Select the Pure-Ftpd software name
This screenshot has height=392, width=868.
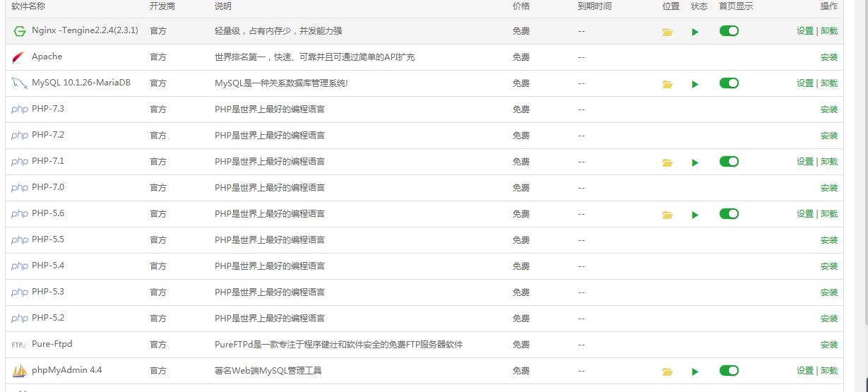[x=52, y=345]
